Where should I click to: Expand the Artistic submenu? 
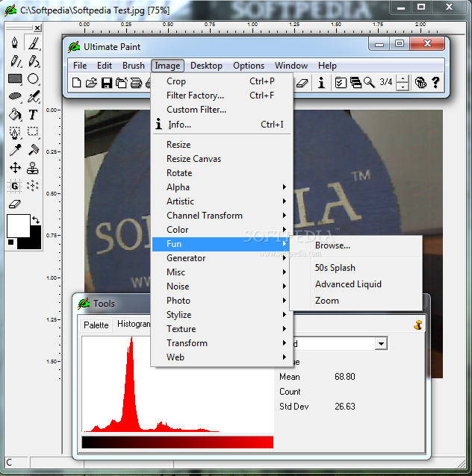pyautogui.click(x=222, y=201)
